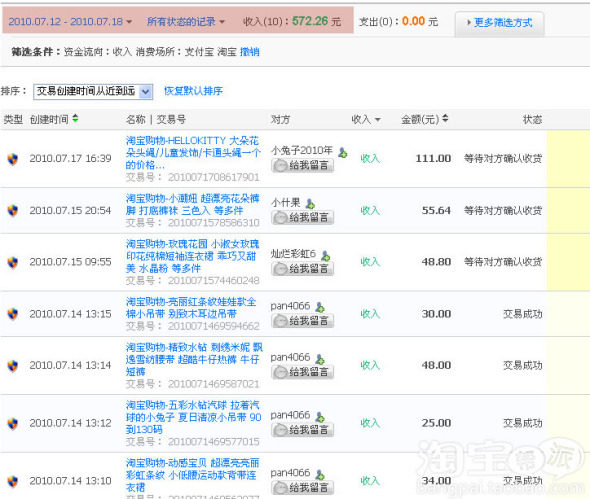Screen dimensions: 590x499
Task: Open the HELLOKITTY 大朵花朵头绳 transaction link
Action: [x=193, y=153]
